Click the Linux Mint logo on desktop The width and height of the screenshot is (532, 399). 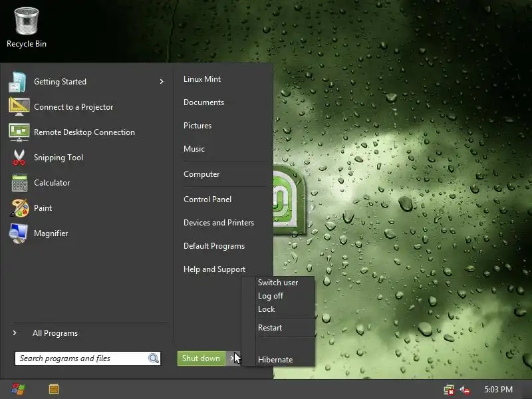click(x=289, y=199)
